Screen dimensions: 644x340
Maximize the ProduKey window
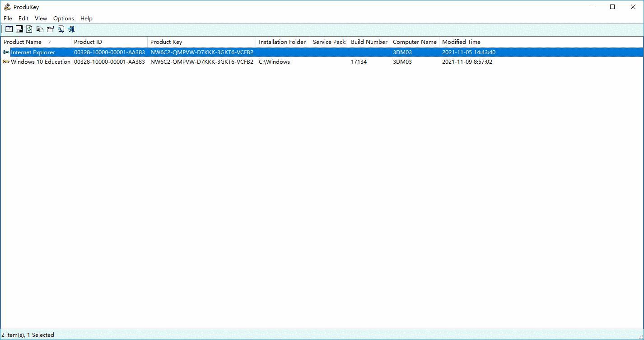(x=612, y=7)
